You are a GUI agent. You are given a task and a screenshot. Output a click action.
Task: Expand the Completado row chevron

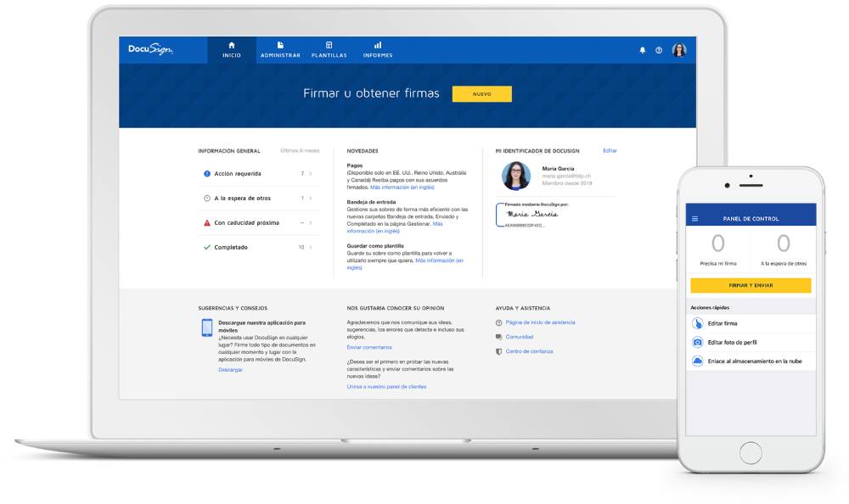click(x=310, y=246)
